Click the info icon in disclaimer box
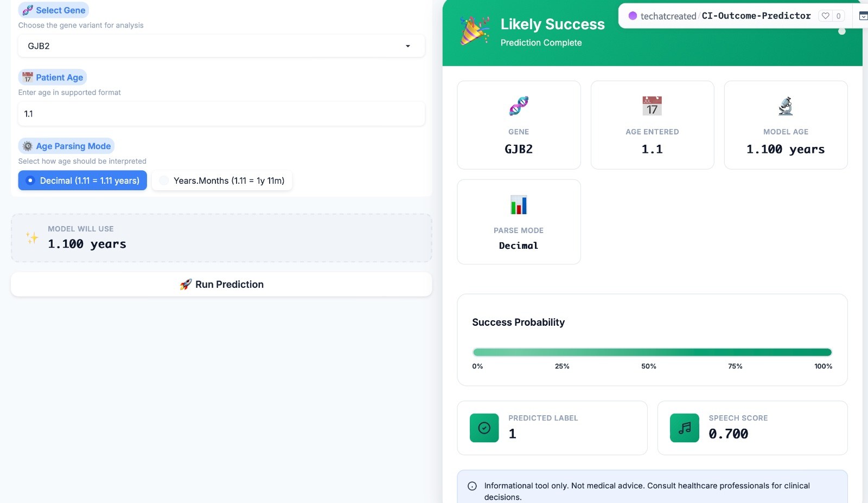Image resolution: width=868 pixels, height=503 pixels. click(473, 486)
